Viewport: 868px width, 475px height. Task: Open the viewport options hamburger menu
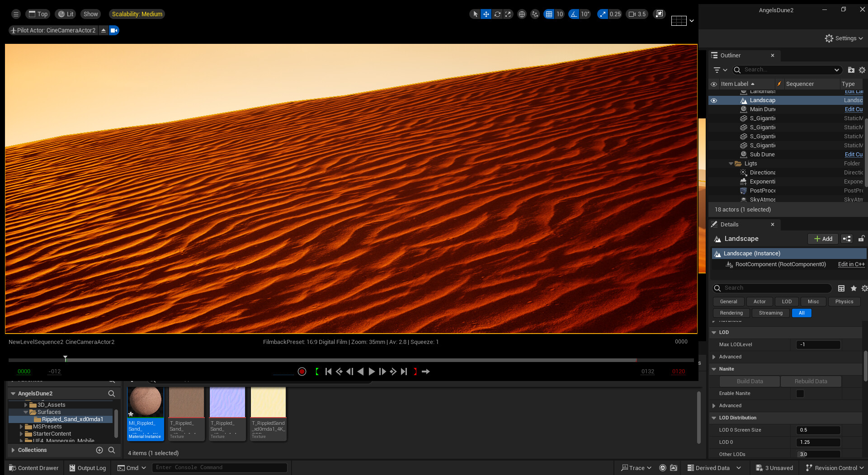click(15, 14)
